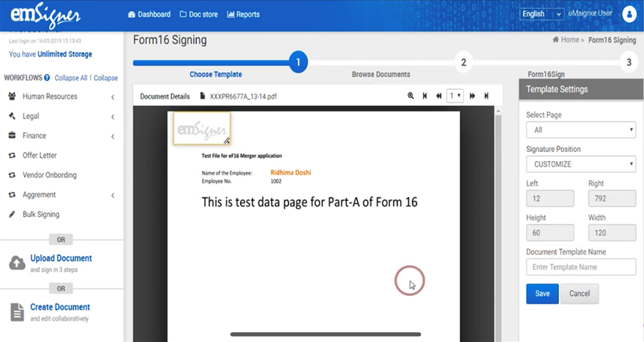Click the Cancel button
The width and height of the screenshot is (644, 342).
[x=579, y=294]
